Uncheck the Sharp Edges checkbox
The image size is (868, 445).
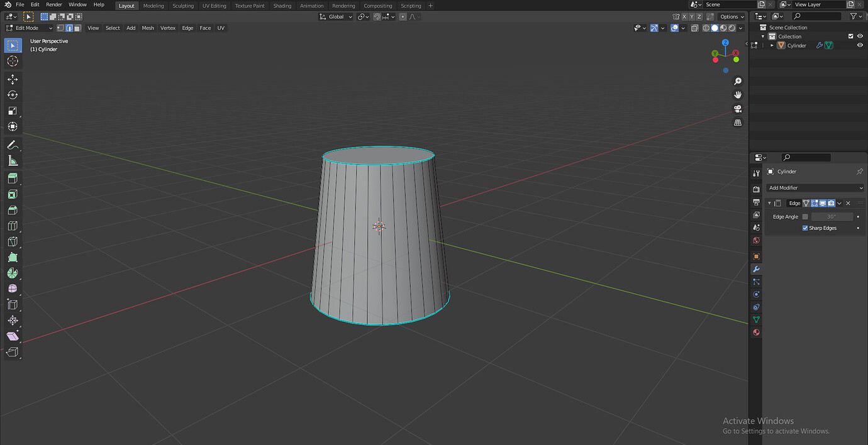(805, 228)
